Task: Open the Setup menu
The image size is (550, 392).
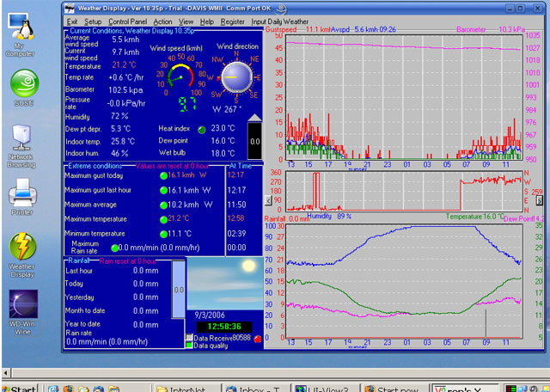Action: (93, 21)
